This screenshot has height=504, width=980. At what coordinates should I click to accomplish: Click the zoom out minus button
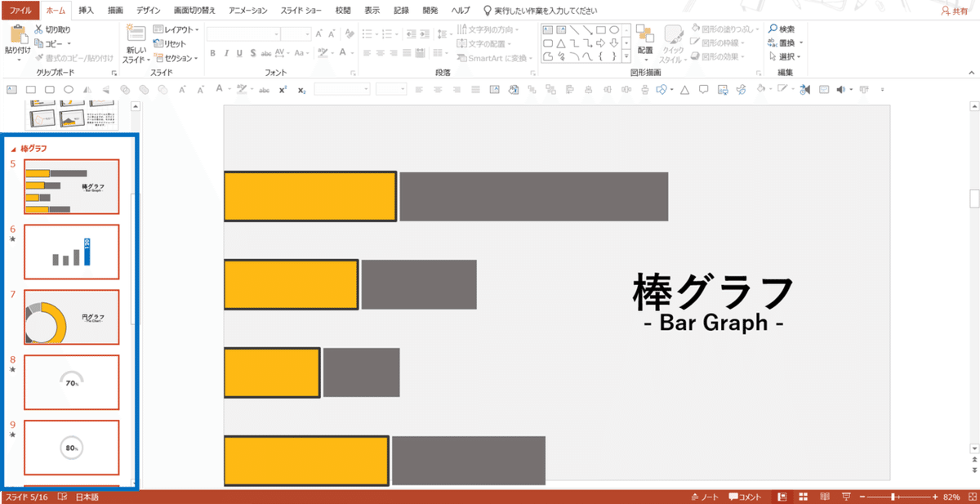tap(862, 497)
